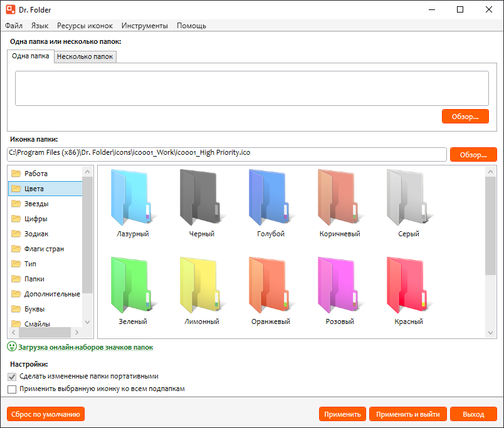Click the Применить и выйти button
504x428 pixels.
(408, 414)
